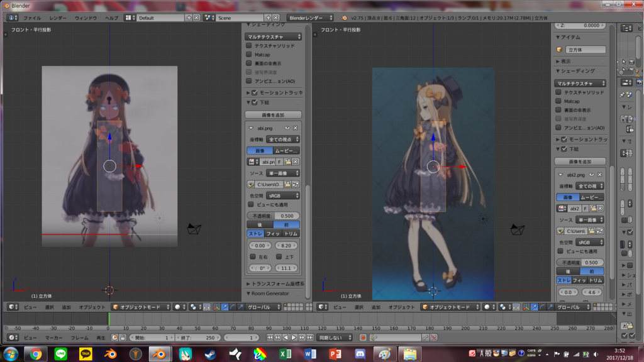Open the レンダー menu
The height and width of the screenshot is (362, 644).
pos(57,18)
